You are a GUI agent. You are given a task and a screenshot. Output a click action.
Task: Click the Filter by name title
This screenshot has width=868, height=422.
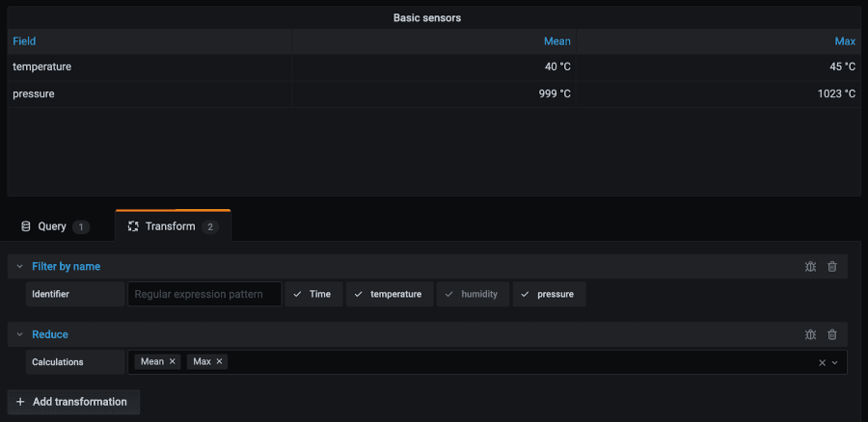tap(66, 267)
